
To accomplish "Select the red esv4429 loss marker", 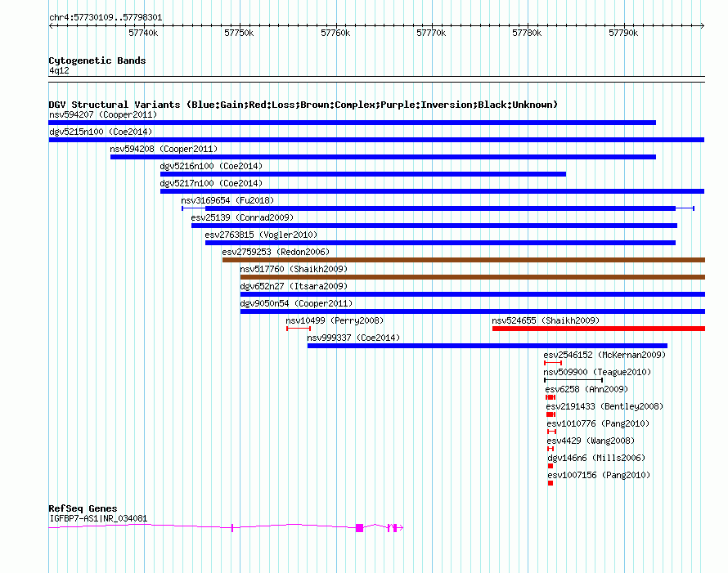I will (550, 449).
